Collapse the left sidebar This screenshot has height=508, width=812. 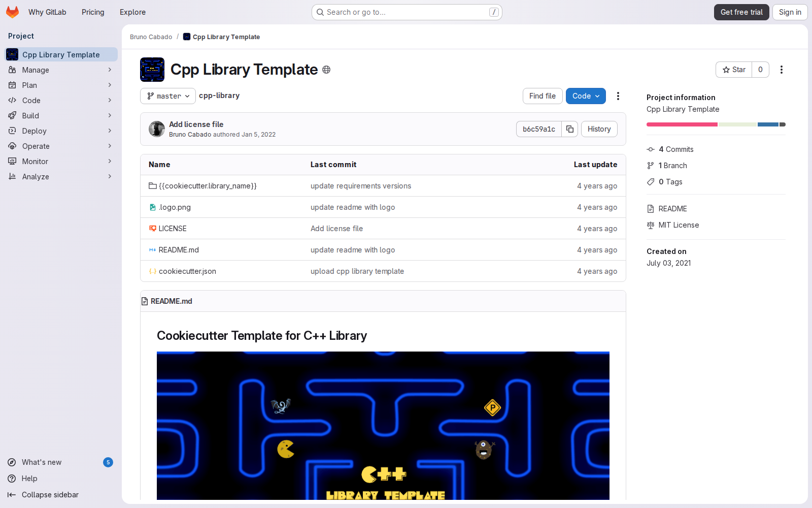[x=43, y=494]
